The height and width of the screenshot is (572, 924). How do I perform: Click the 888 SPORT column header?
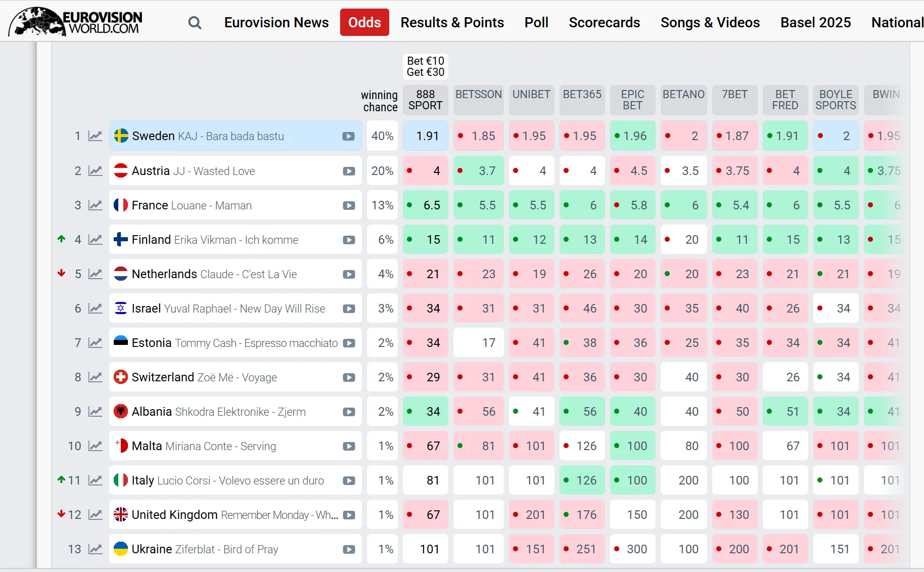pyautogui.click(x=426, y=100)
